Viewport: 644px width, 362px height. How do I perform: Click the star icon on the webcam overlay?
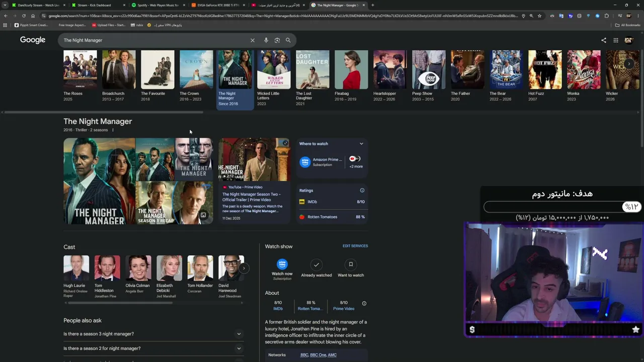(x=636, y=330)
